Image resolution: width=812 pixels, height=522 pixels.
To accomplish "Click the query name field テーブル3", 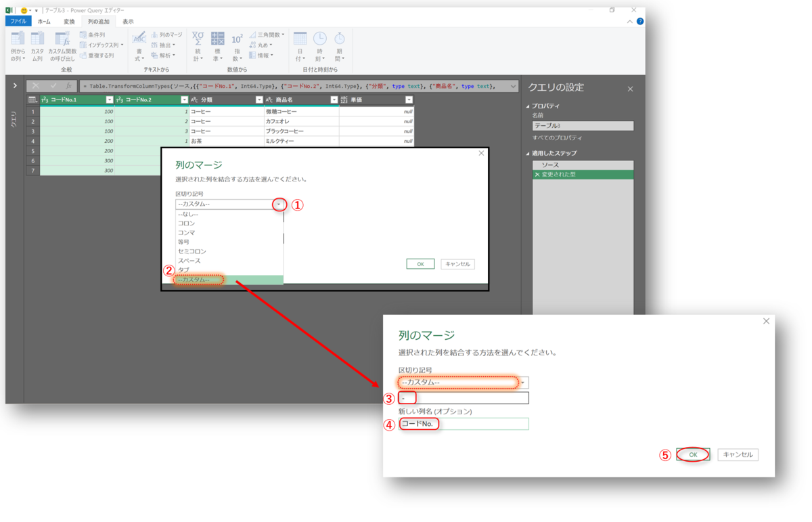I will 583,126.
